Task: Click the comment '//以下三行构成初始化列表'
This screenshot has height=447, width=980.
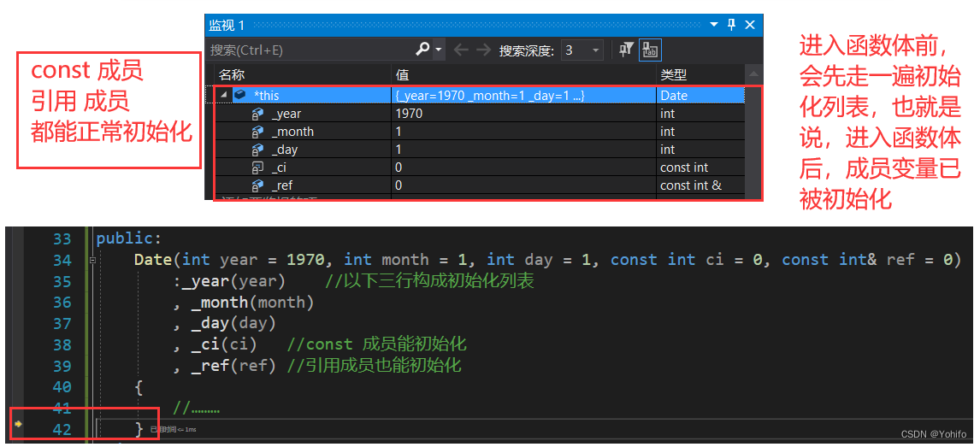Action: [429, 281]
